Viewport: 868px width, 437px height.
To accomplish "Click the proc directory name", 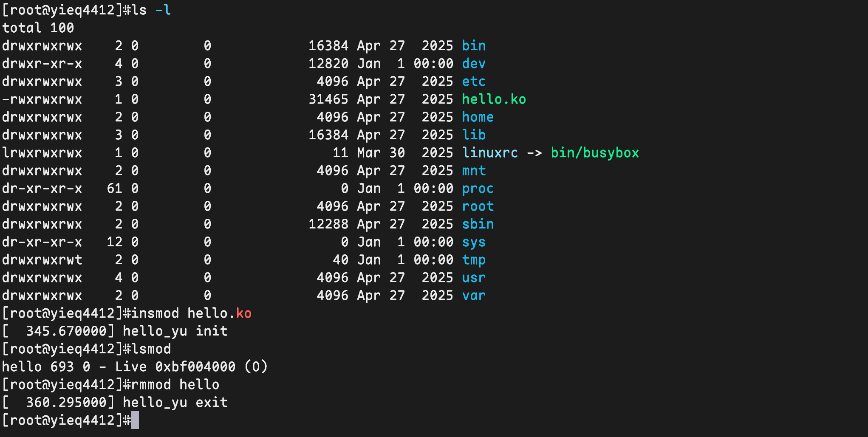I will point(478,189).
